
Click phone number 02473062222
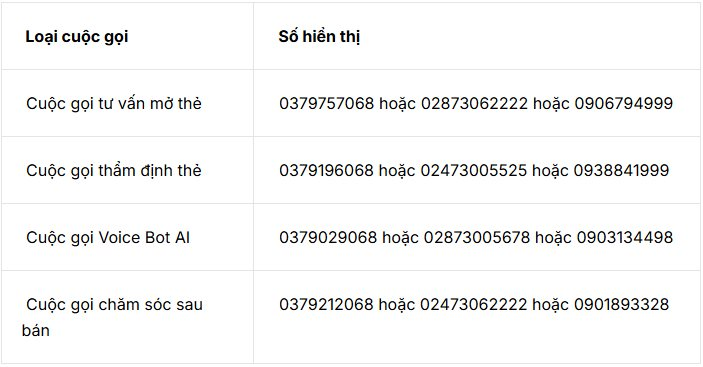[x=473, y=304]
